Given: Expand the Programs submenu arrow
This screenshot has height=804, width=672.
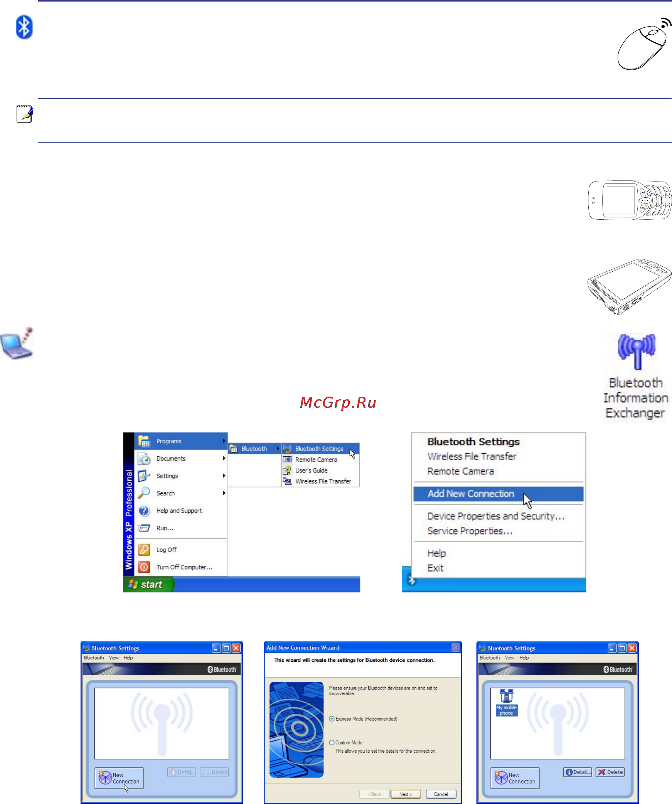Looking at the screenshot, I should (224, 441).
